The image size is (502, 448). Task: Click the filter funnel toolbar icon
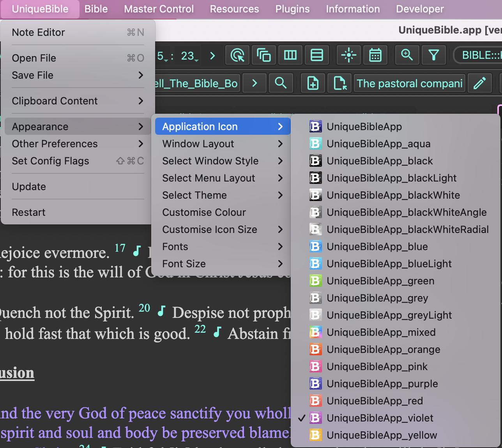coord(434,55)
